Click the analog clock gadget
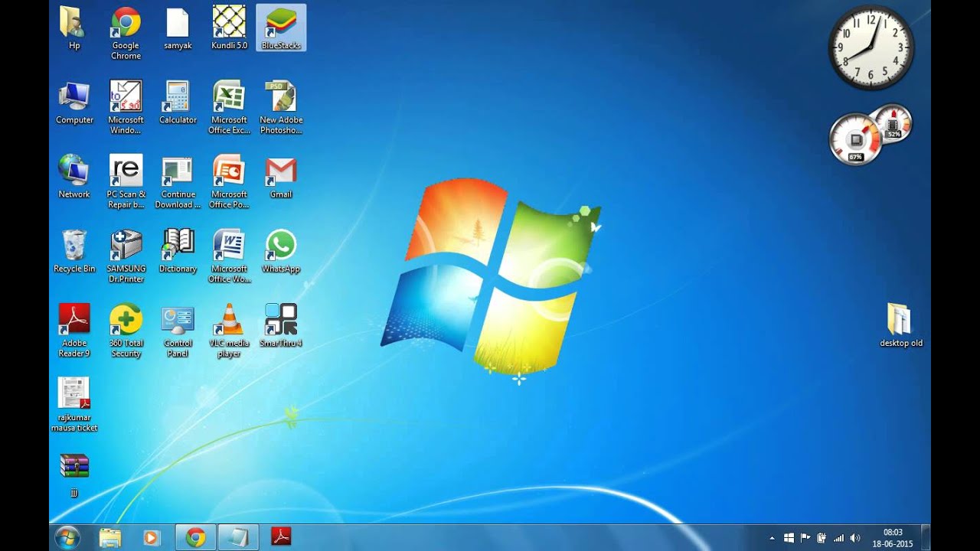 pyautogui.click(x=871, y=47)
